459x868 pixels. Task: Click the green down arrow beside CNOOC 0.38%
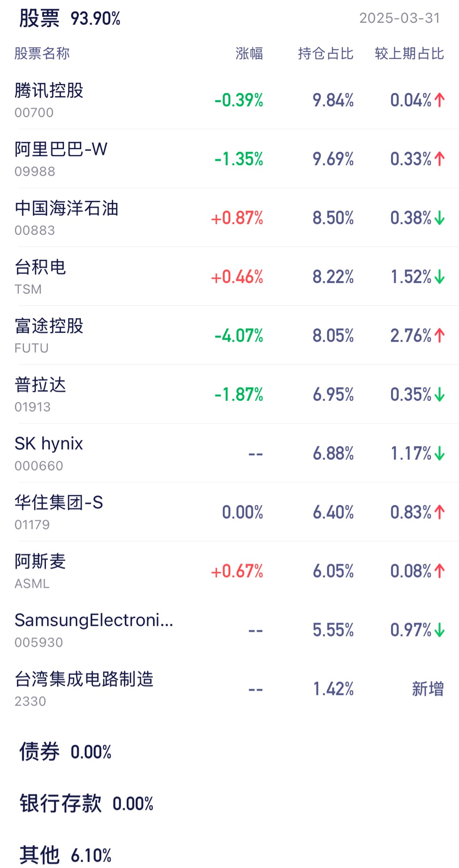point(439,218)
